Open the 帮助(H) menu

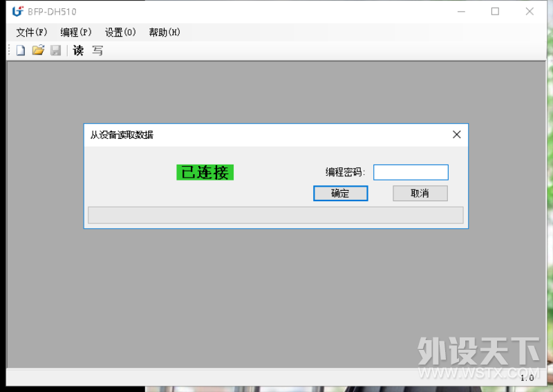tap(165, 32)
